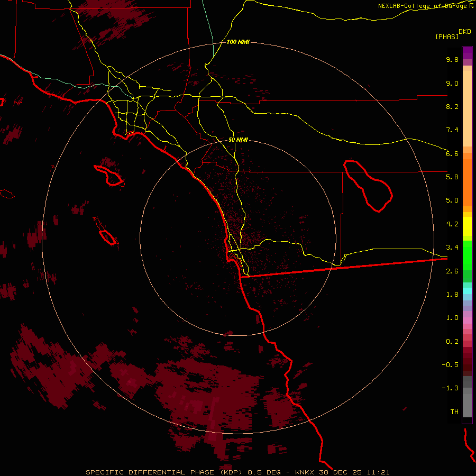Select the 9.0 scale value
This screenshot has height=476, width=476.
click(452, 83)
